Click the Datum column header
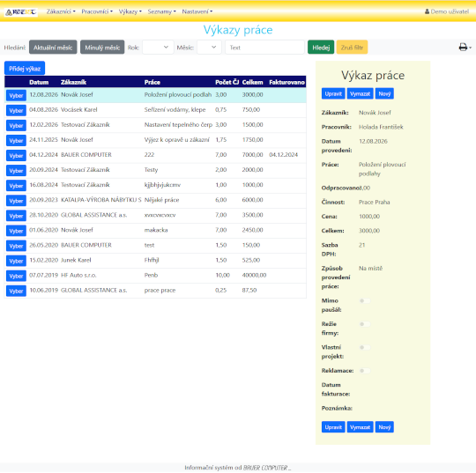The image size is (476, 473). [39, 82]
